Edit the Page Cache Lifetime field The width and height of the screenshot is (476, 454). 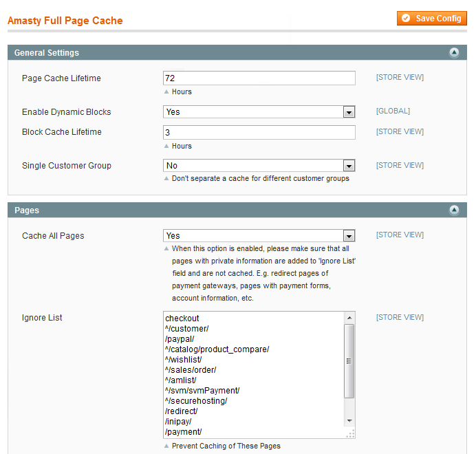[x=259, y=78]
